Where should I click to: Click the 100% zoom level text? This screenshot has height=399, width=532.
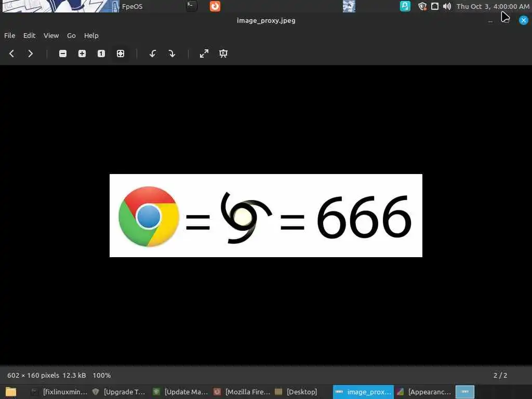[x=102, y=375]
